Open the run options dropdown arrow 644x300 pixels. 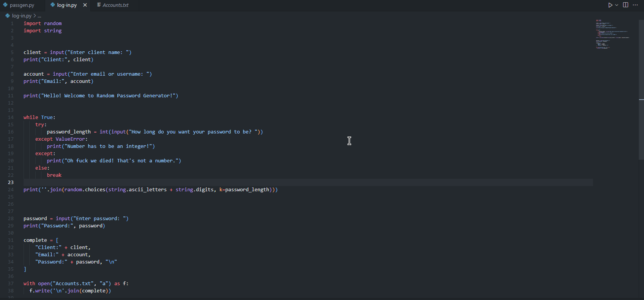(x=617, y=5)
